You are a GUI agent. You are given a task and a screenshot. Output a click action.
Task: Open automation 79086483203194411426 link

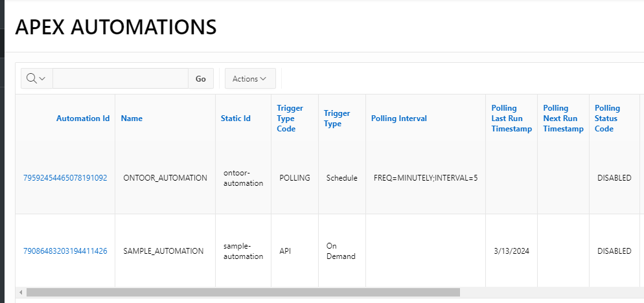(65, 251)
